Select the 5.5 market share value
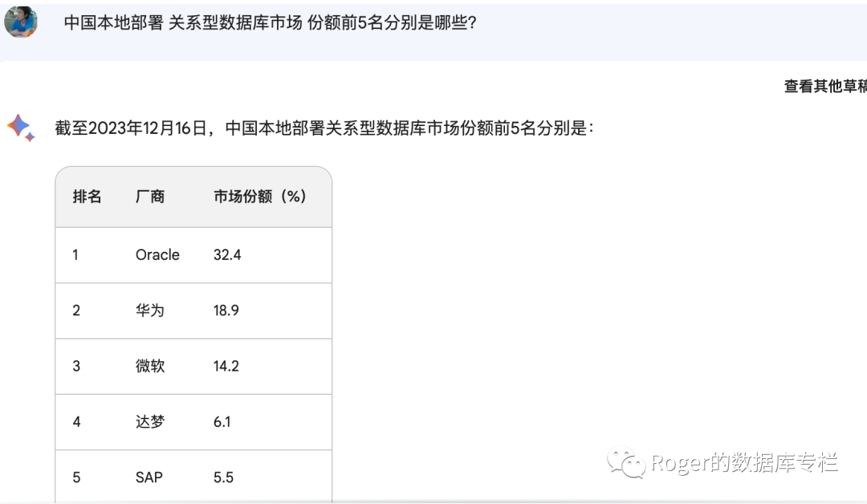Viewport: 867px width, 504px height. pos(223,477)
